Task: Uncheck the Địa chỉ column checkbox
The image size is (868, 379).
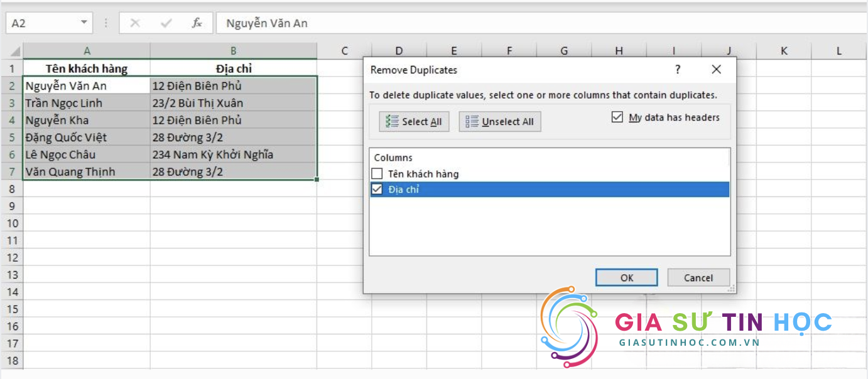Action: click(377, 189)
